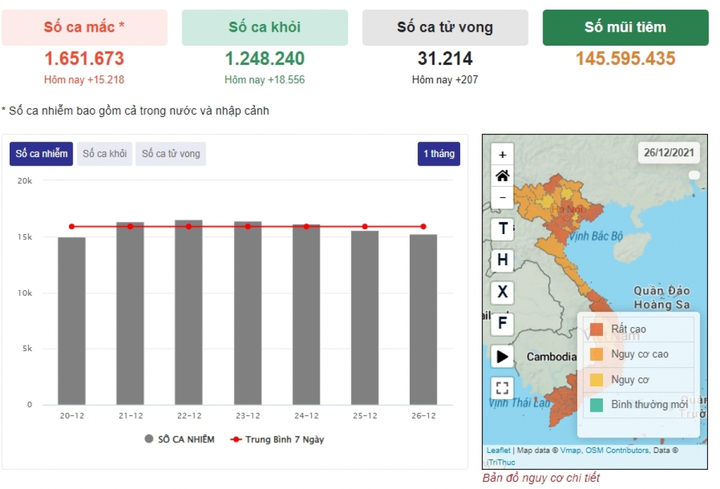720x489 pixels.
Task: Click the 25-12 bar in chart
Action: pos(365,318)
